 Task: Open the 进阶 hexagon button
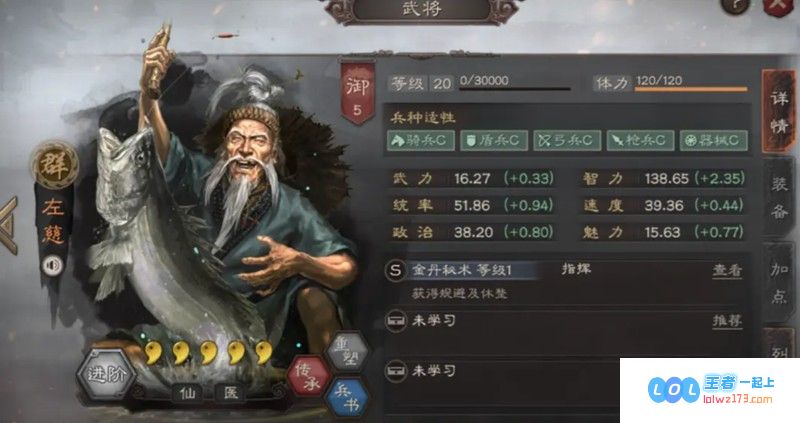pyautogui.click(x=106, y=375)
